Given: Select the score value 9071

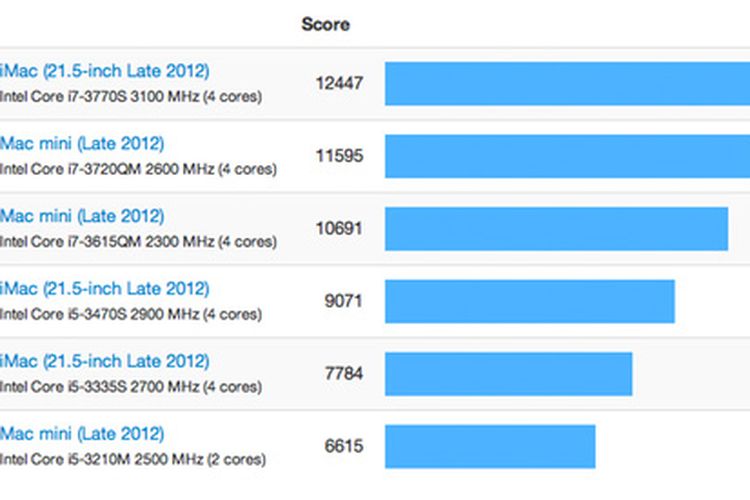Looking at the screenshot, I should pyautogui.click(x=343, y=301).
